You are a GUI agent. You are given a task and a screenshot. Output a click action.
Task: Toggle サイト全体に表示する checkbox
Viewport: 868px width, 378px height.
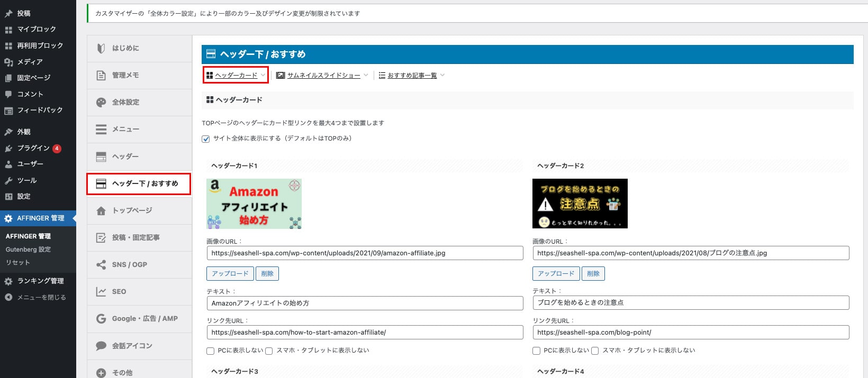206,139
